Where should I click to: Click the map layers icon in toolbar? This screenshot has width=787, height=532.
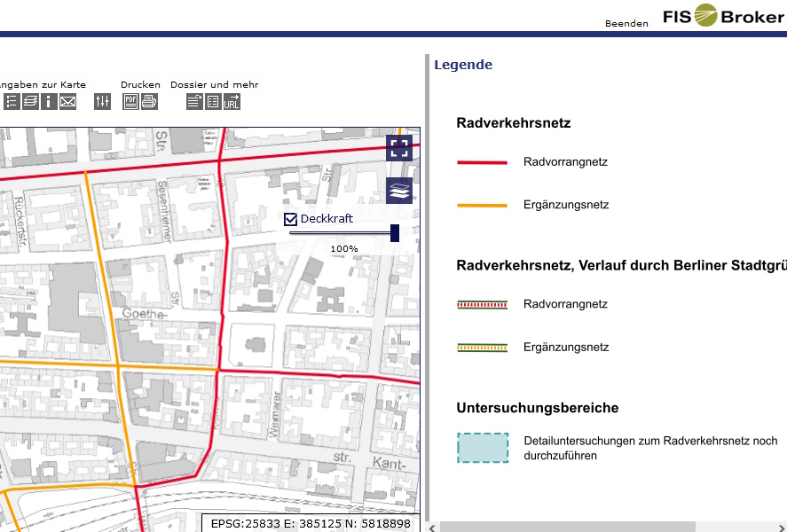point(30,101)
